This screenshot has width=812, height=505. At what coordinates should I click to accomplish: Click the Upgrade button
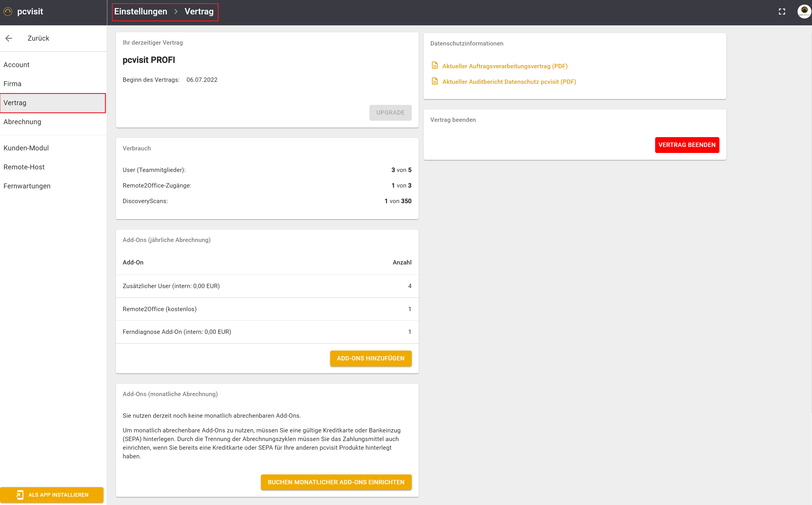390,113
